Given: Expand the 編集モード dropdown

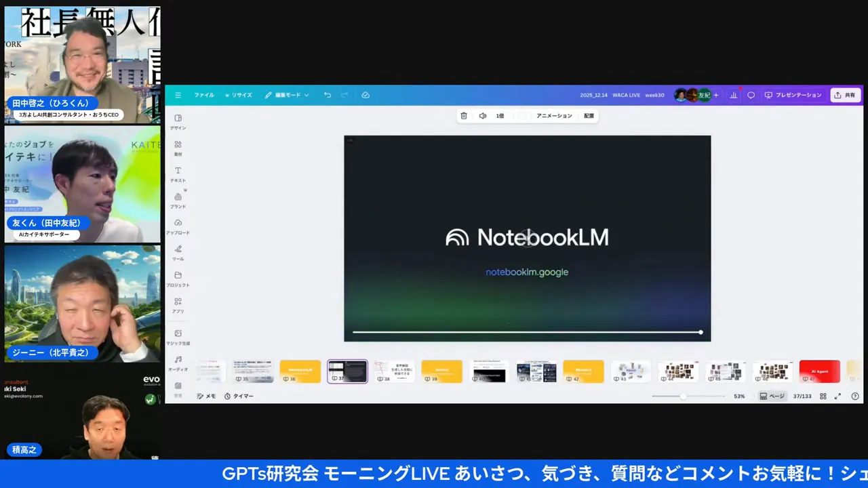Looking at the screenshot, I should pos(288,95).
